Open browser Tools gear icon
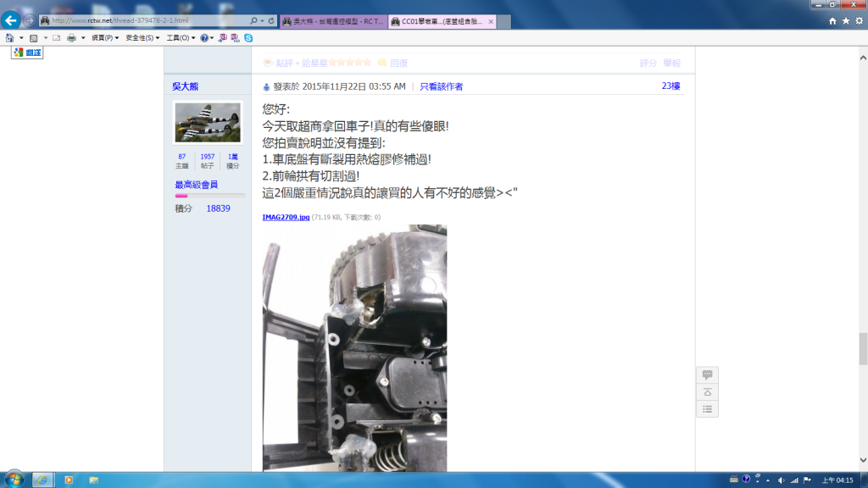The width and height of the screenshot is (868, 488). 860,20
